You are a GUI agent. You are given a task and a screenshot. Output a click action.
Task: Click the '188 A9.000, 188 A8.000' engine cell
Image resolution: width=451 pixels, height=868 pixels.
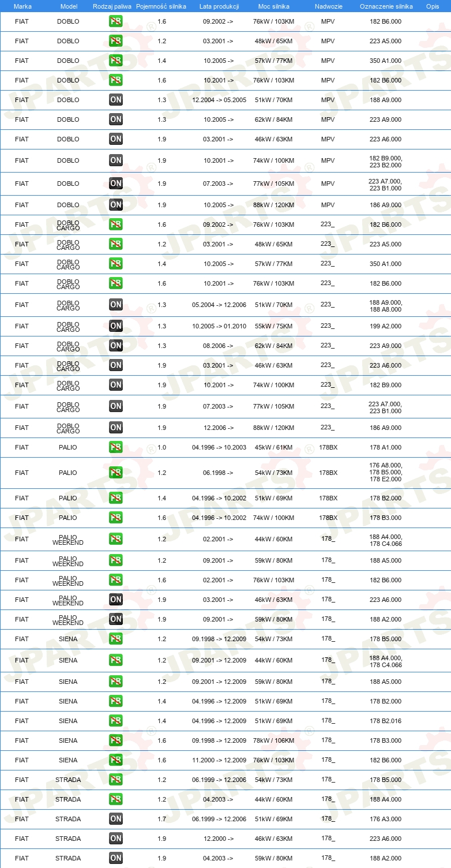point(386,306)
